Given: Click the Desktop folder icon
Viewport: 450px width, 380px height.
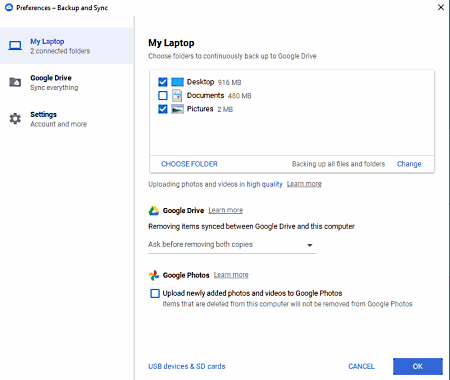Looking at the screenshot, I should tap(177, 82).
